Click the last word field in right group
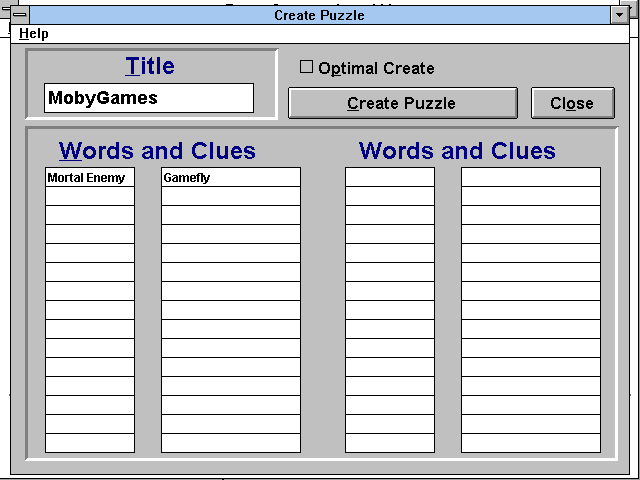Screen dimensions: 640x480 click(x=390, y=442)
